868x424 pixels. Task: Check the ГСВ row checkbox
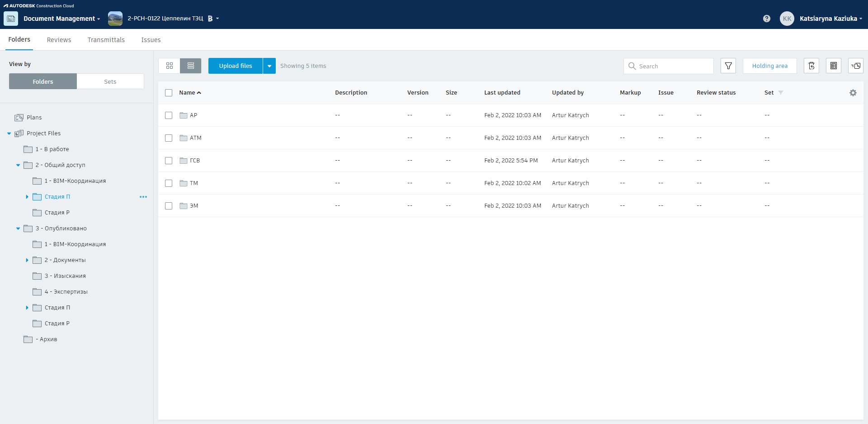pyautogui.click(x=169, y=161)
